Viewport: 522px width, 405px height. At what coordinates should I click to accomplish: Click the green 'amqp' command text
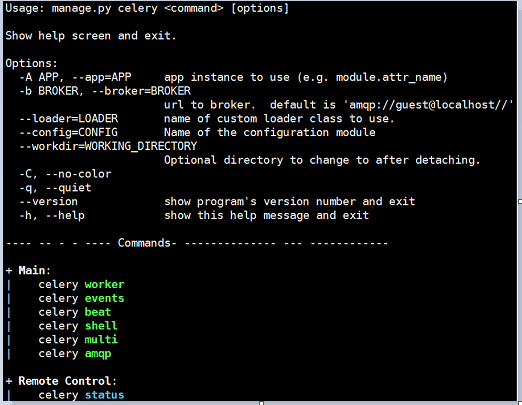coord(98,354)
